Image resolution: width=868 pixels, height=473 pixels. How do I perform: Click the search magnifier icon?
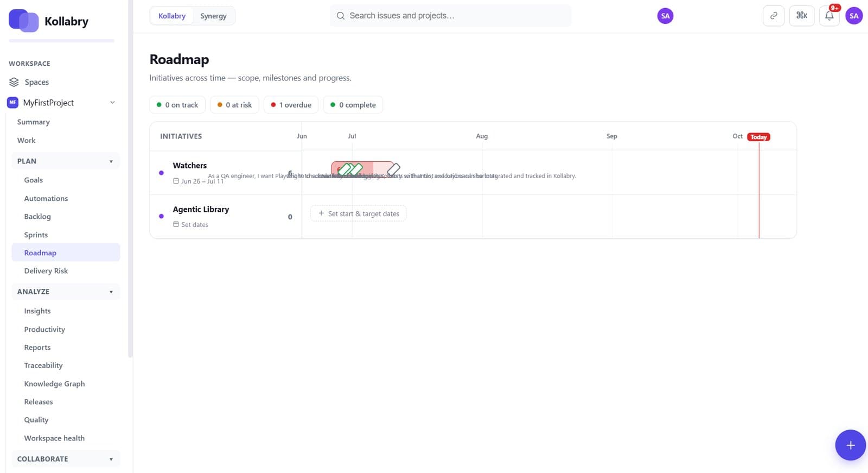pos(341,16)
